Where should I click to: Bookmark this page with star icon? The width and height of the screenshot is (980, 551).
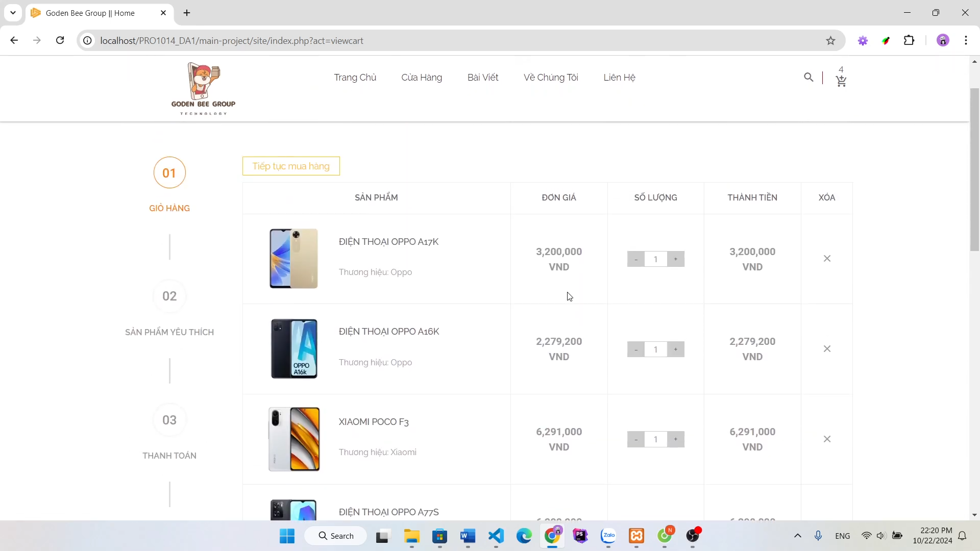click(x=830, y=40)
